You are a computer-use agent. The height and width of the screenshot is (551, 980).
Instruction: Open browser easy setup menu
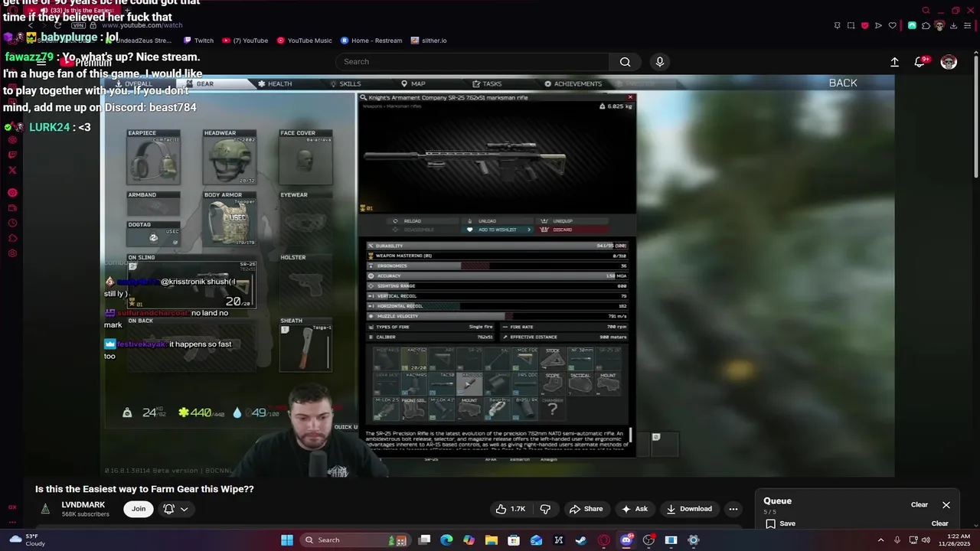point(968,25)
